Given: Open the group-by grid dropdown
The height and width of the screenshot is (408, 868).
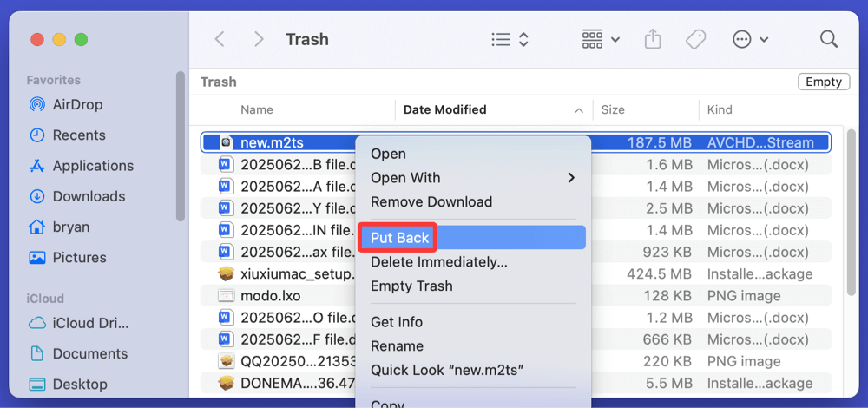Looking at the screenshot, I should (x=601, y=39).
